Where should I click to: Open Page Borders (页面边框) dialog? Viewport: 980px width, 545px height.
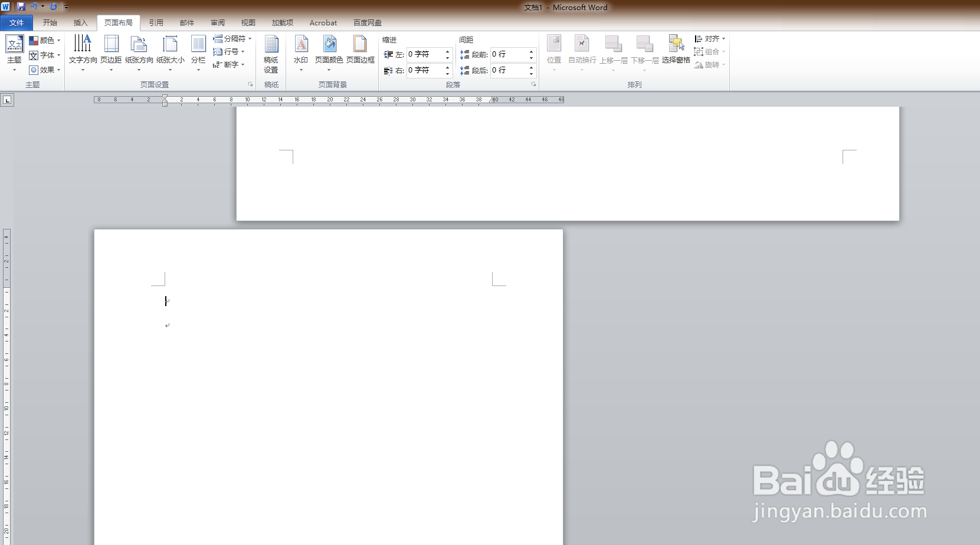[x=360, y=50]
